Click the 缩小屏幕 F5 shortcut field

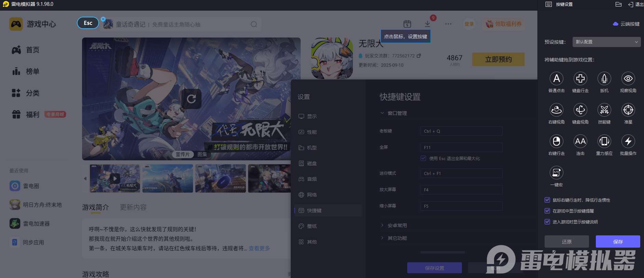pos(462,206)
